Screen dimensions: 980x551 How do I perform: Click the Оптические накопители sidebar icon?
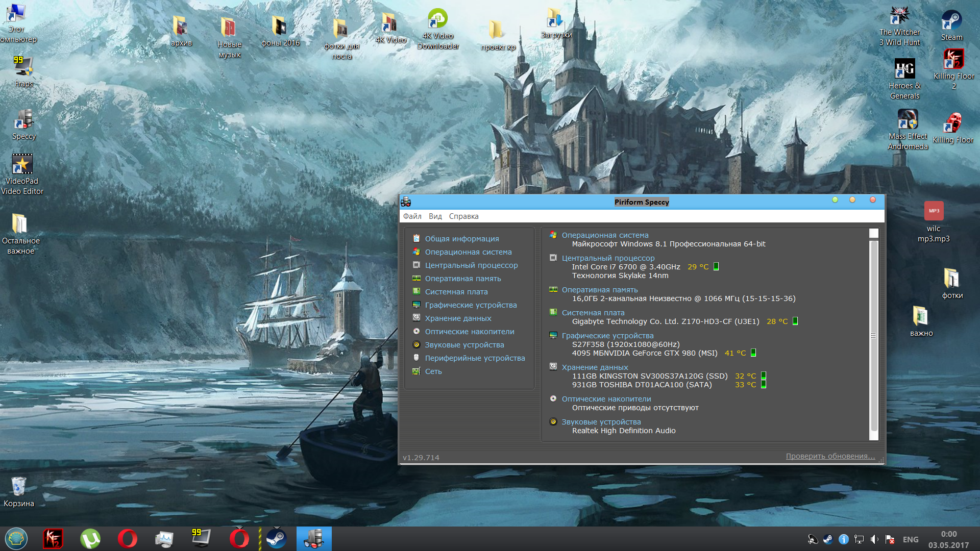click(x=416, y=331)
